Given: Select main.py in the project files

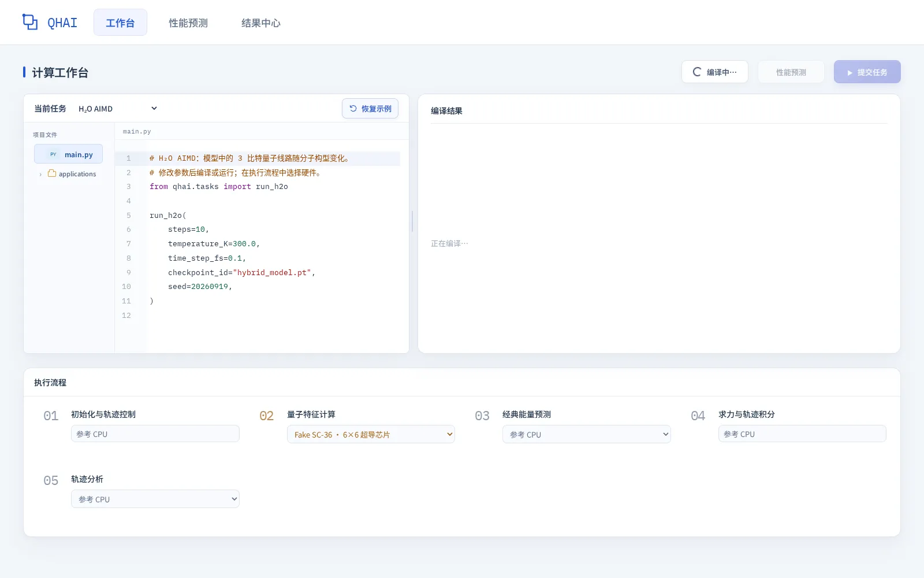Looking at the screenshot, I should [68, 154].
